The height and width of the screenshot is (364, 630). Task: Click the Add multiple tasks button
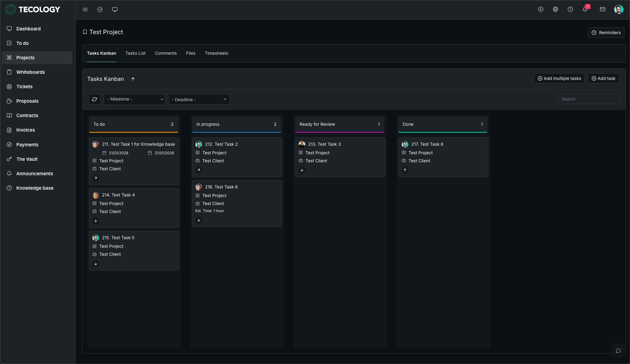click(x=559, y=78)
